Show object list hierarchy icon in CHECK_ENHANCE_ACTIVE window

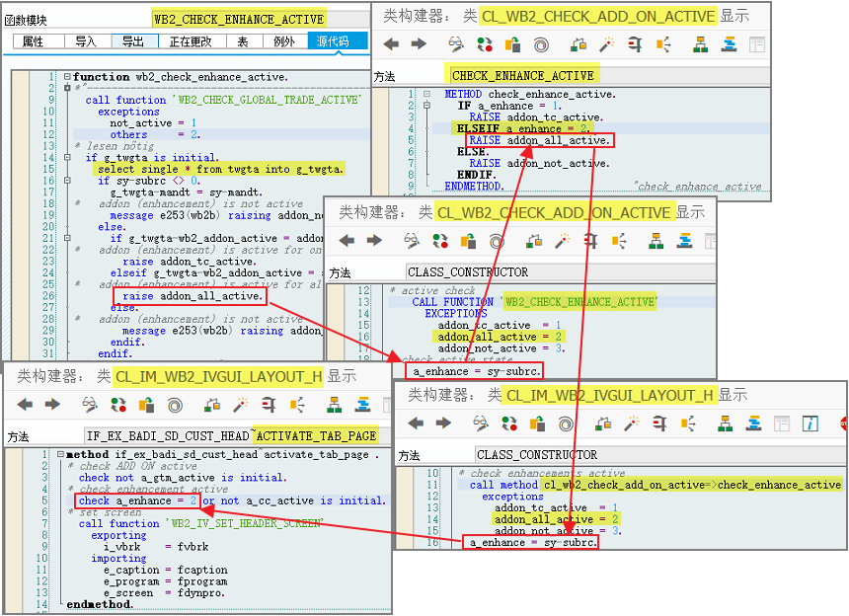click(x=701, y=43)
